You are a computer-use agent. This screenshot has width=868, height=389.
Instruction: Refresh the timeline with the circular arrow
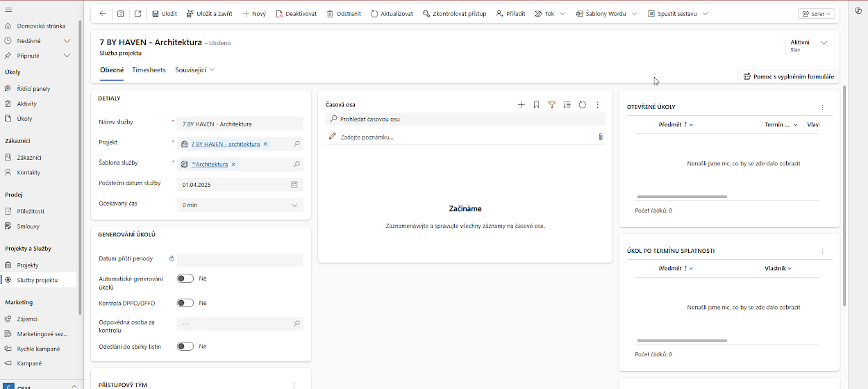(583, 105)
